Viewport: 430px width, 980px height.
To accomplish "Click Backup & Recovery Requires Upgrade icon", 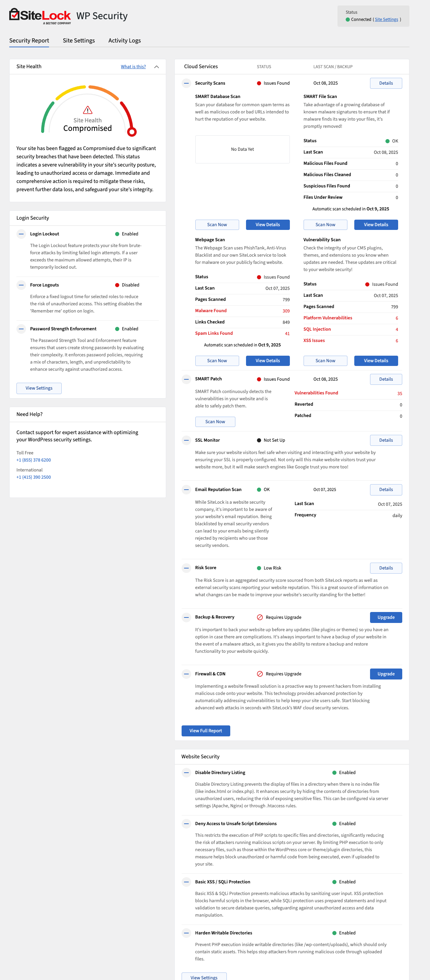I will click(260, 617).
